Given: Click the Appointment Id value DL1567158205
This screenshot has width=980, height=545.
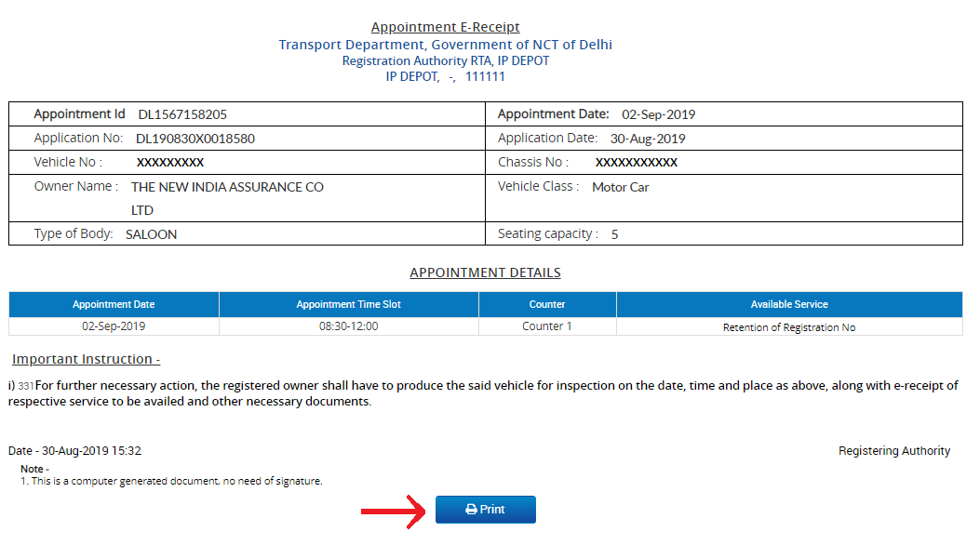Looking at the screenshot, I should [182, 114].
